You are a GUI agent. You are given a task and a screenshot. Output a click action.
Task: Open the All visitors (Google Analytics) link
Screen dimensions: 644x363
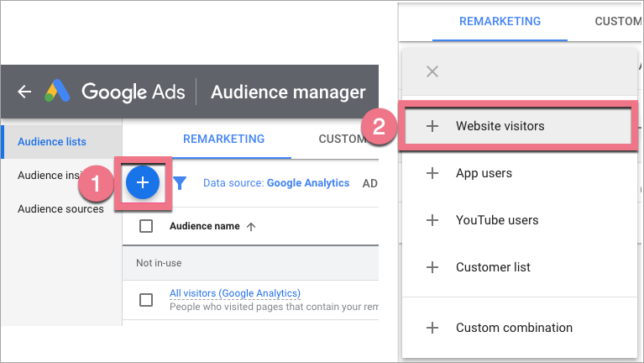234,293
